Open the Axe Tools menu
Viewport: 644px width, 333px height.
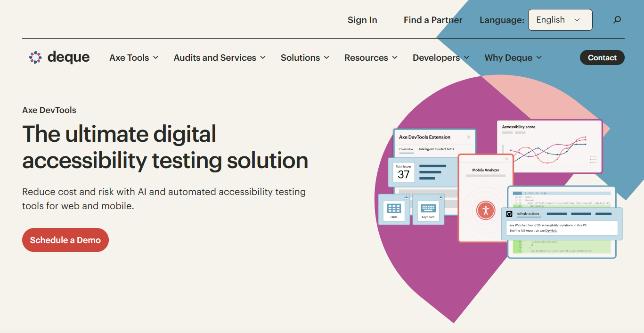tap(134, 57)
